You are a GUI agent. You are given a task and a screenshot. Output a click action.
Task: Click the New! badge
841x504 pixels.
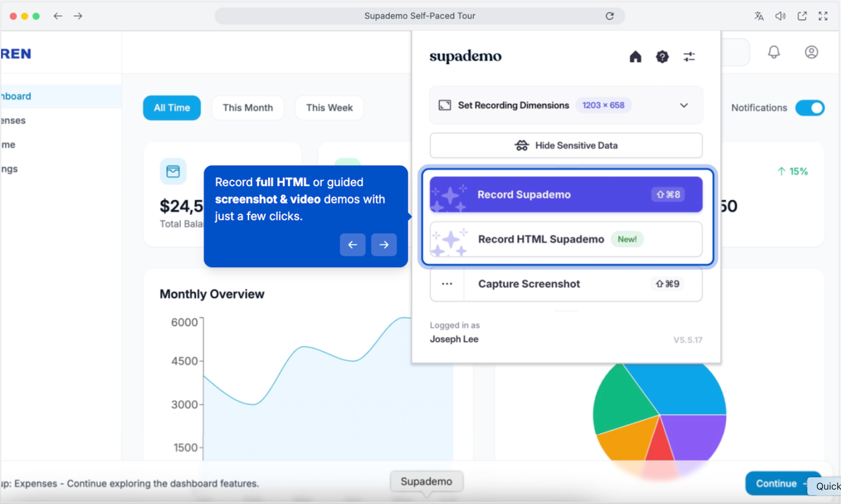[627, 239]
